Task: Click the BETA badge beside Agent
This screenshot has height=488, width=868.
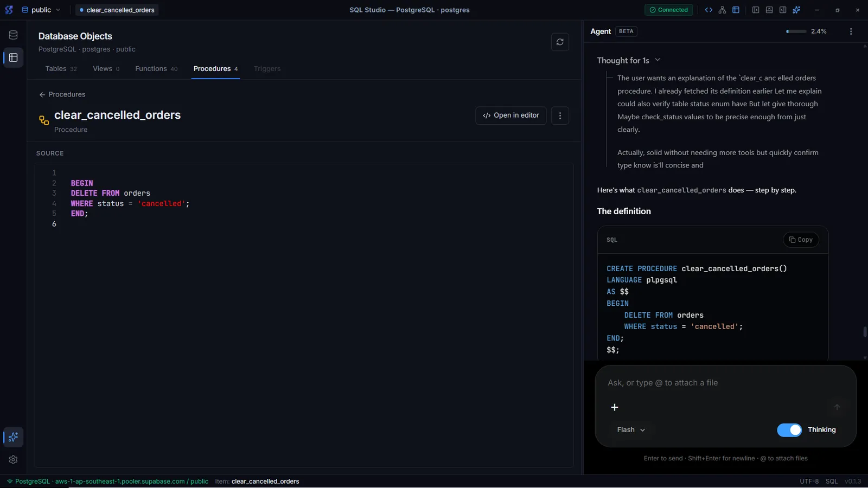Action: [626, 31]
